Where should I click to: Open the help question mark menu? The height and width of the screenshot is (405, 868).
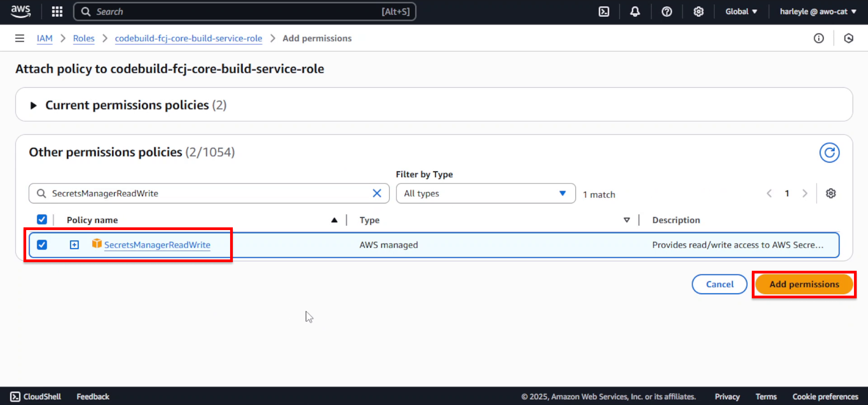click(x=667, y=12)
